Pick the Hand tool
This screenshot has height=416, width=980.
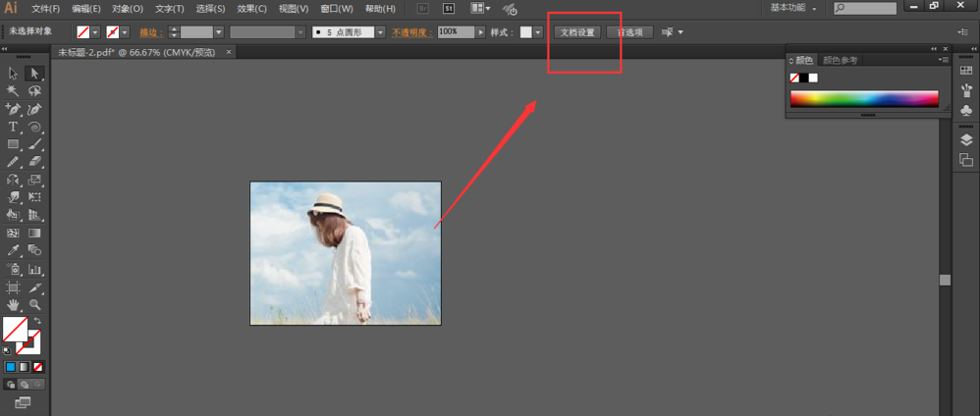[x=14, y=305]
